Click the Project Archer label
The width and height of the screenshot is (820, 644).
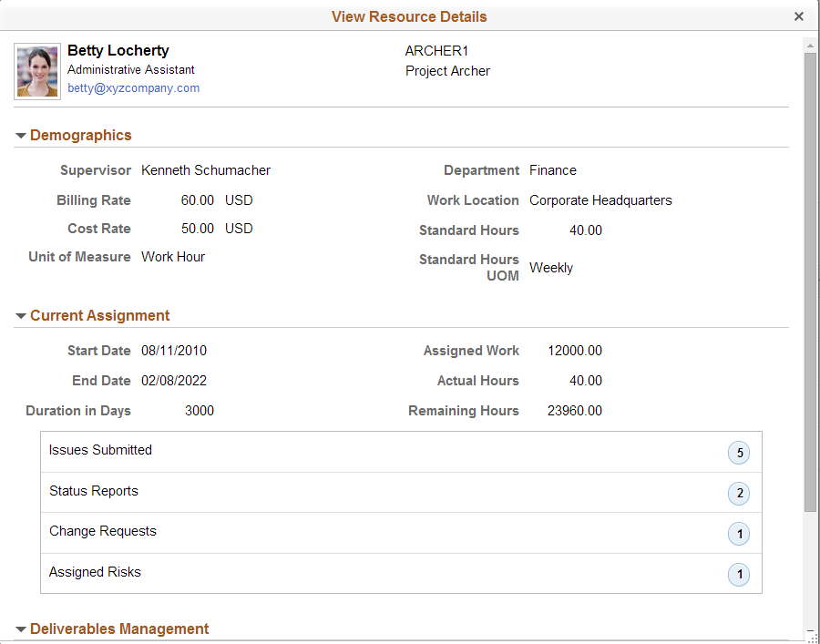coord(447,70)
